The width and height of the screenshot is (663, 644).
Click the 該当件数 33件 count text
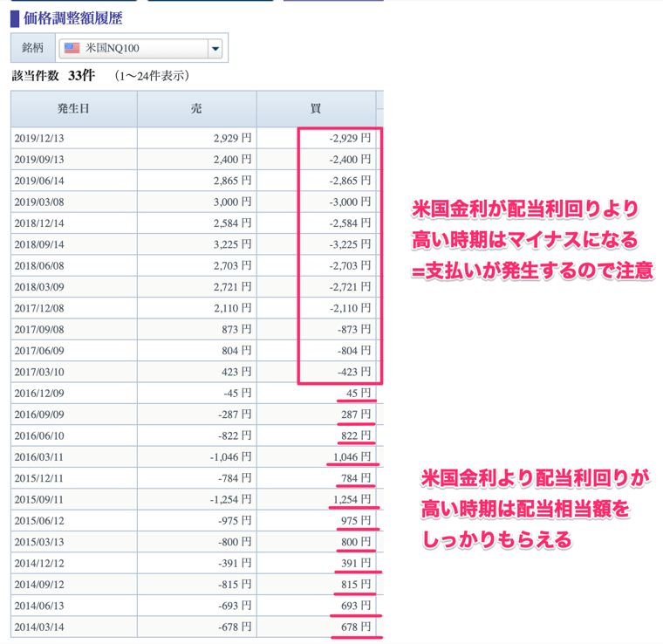53,76
